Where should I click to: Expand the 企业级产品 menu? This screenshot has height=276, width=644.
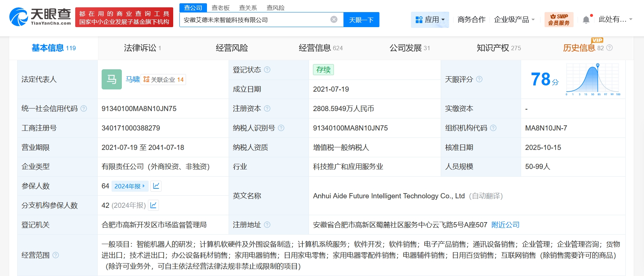tap(514, 20)
